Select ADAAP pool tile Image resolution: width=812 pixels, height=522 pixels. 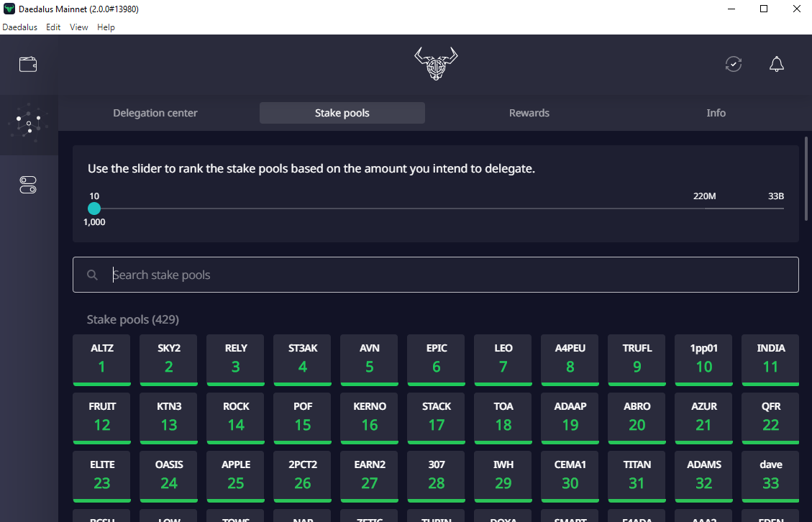(x=570, y=418)
